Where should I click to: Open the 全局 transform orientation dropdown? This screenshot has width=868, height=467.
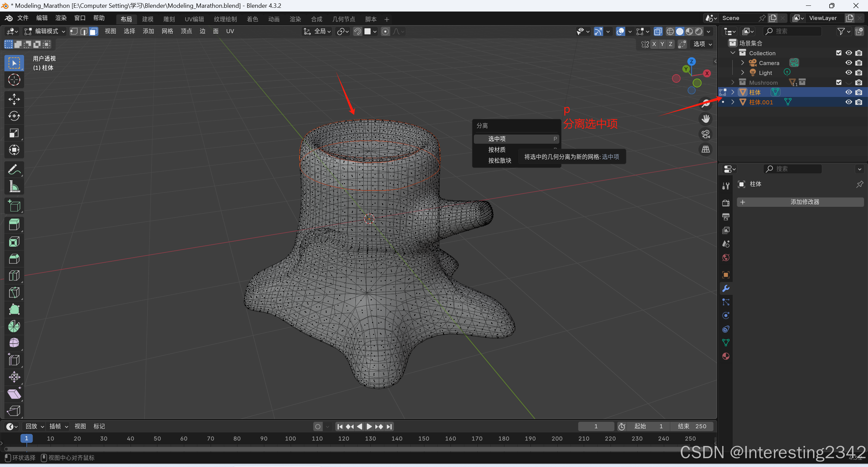point(317,32)
